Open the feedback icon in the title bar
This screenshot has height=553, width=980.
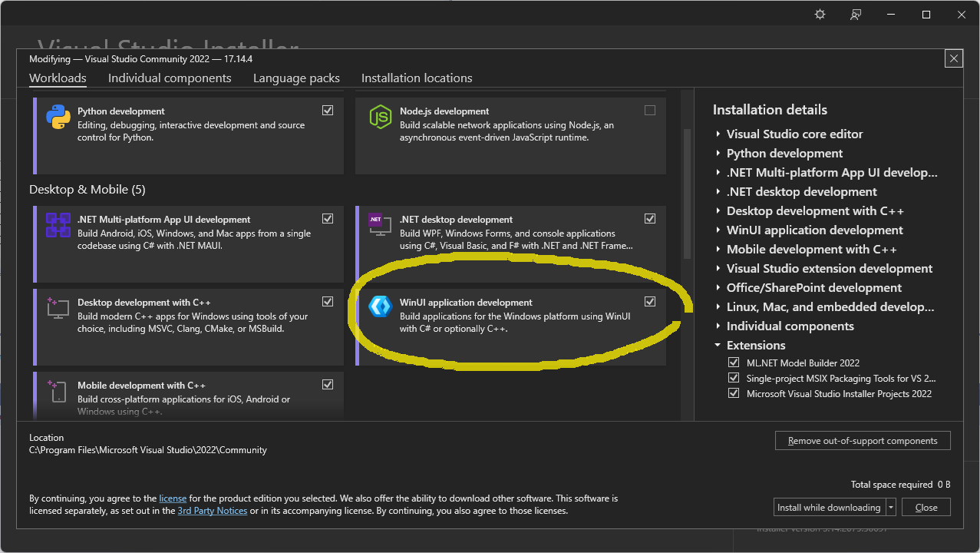[856, 15]
